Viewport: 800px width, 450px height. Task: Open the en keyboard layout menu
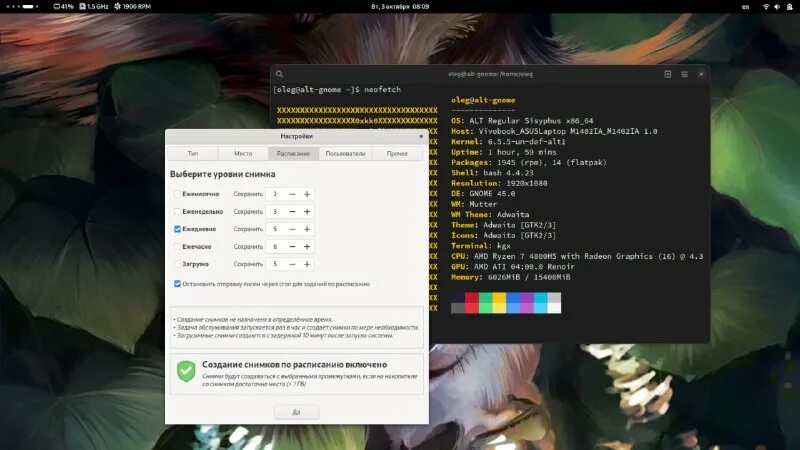pyautogui.click(x=745, y=7)
